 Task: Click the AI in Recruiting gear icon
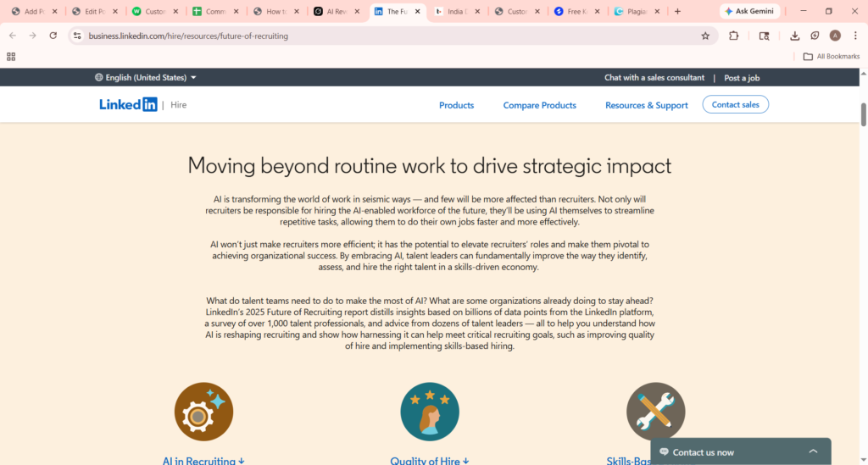[x=203, y=412]
